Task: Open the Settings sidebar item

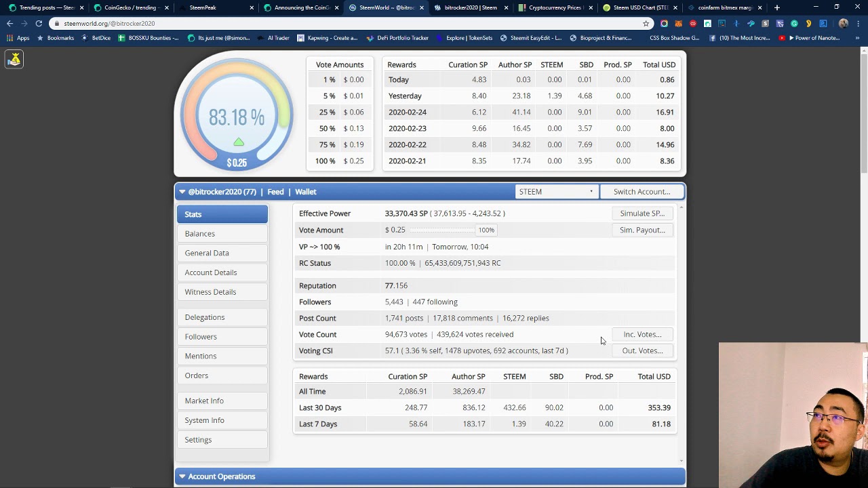Action: [x=222, y=440]
